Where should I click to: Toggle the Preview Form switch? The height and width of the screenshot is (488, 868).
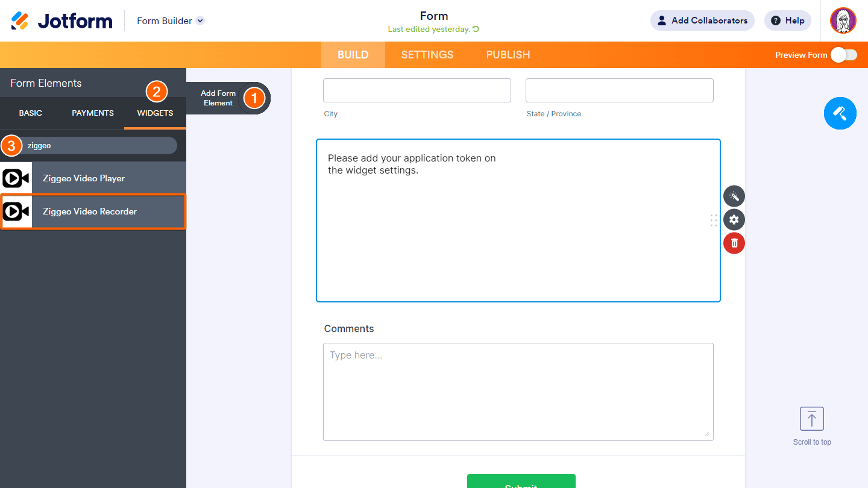(843, 55)
